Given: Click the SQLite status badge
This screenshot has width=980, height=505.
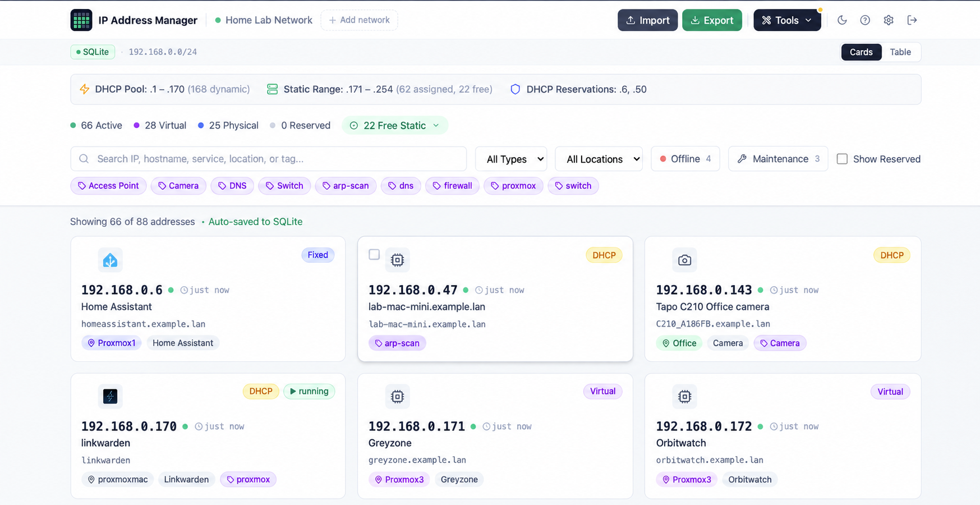Looking at the screenshot, I should point(93,52).
